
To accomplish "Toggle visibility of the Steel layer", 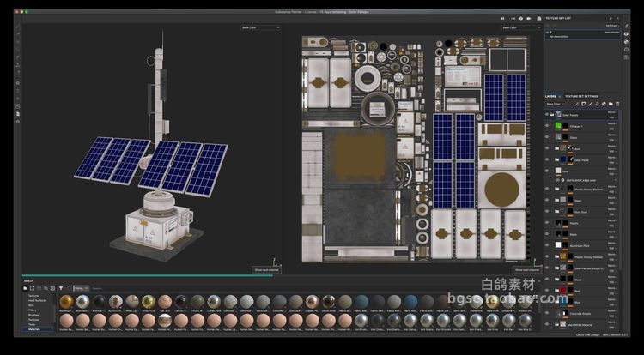I will pos(547,200).
